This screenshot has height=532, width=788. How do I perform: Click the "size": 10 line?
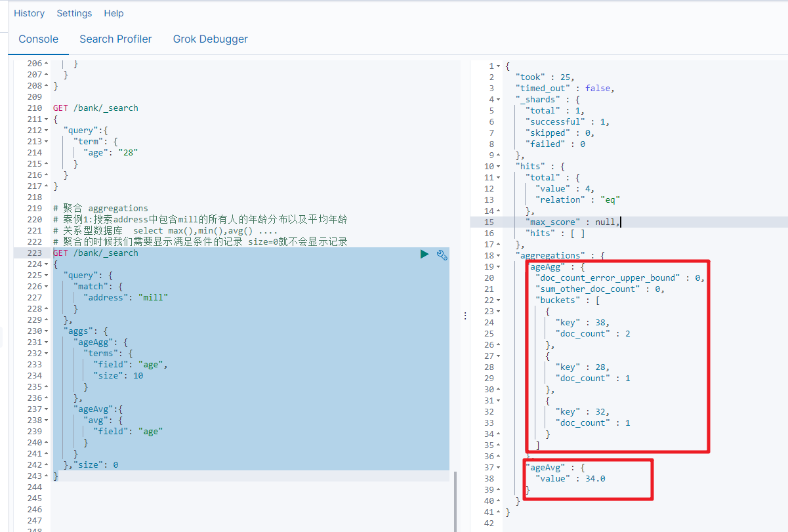tap(118, 376)
